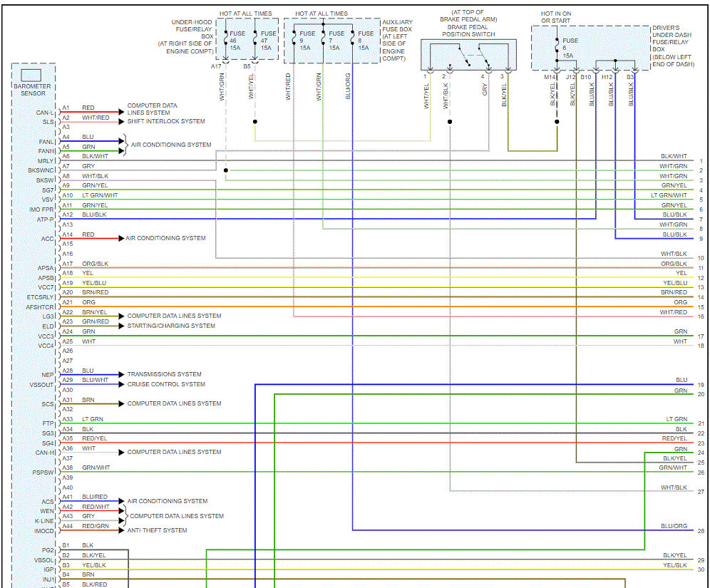Select the IMOCD signal name
The width and height of the screenshot is (710, 588).
point(44,531)
